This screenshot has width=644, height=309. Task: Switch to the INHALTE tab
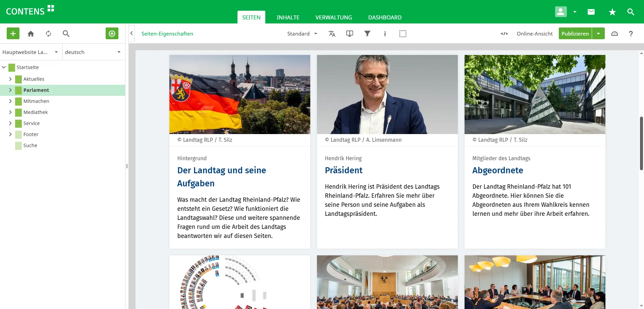tap(288, 17)
